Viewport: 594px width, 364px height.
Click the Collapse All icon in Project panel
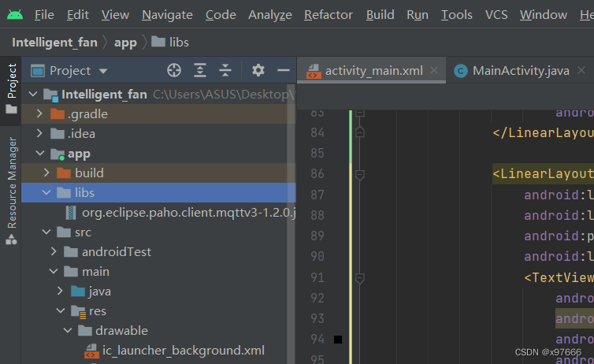point(225,70)
